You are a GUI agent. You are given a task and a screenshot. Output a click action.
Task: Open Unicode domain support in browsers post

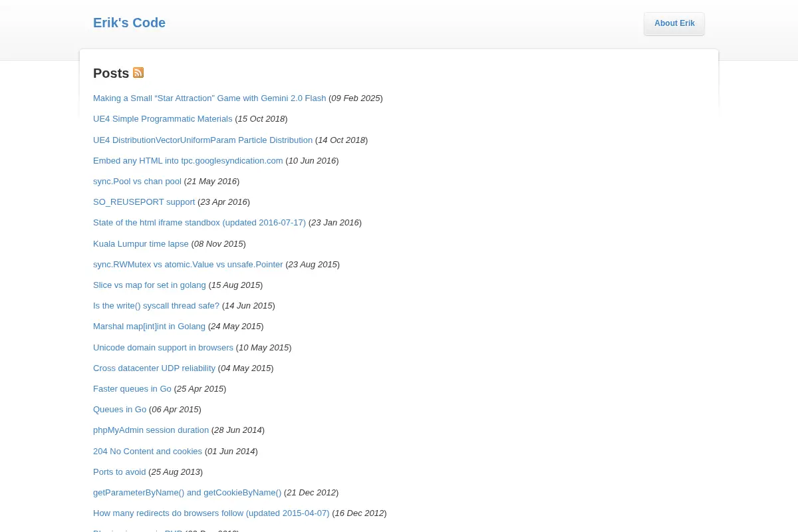click(163, 347)
